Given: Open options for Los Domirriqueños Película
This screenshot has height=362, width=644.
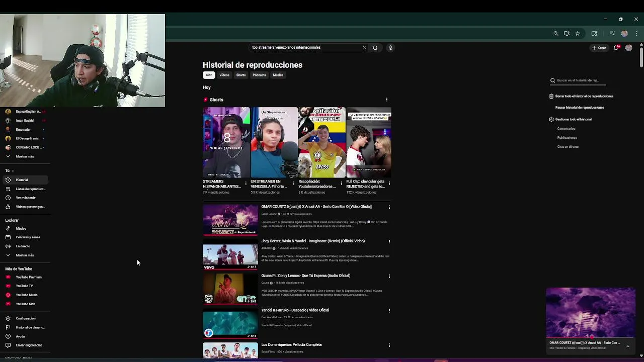Looking at the screenshot, I should 389,345.
